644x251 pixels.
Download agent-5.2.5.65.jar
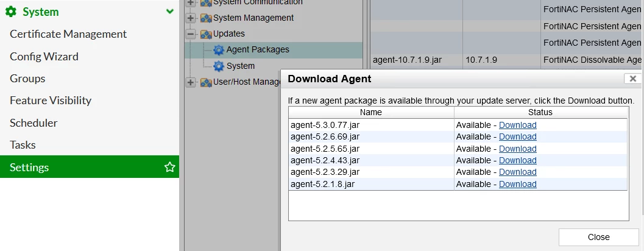(x=517, y=149)
